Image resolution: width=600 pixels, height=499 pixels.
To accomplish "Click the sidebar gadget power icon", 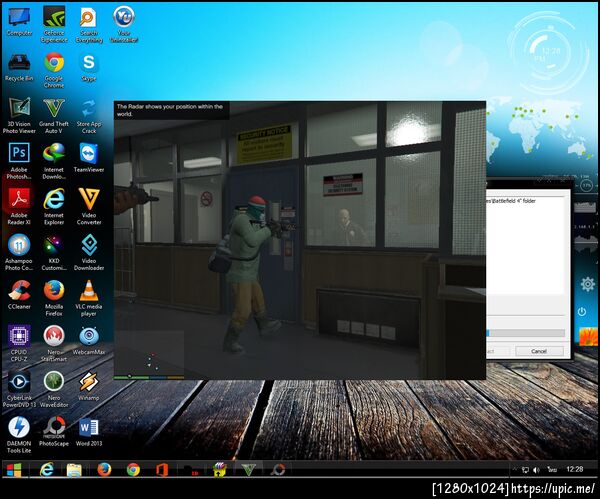I will click(x=582, y=311).
